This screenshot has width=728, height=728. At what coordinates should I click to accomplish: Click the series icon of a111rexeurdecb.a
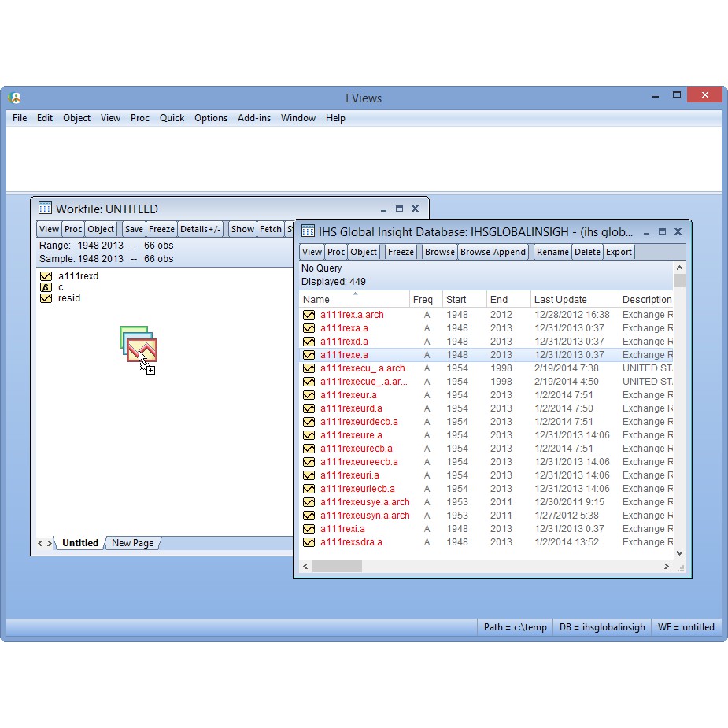coord(309,422)
